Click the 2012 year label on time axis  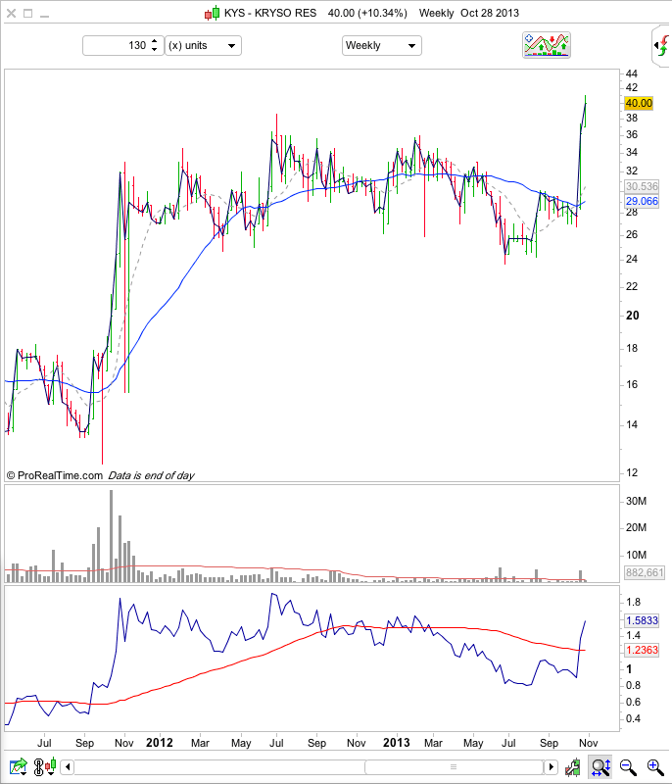click(160, 743)
